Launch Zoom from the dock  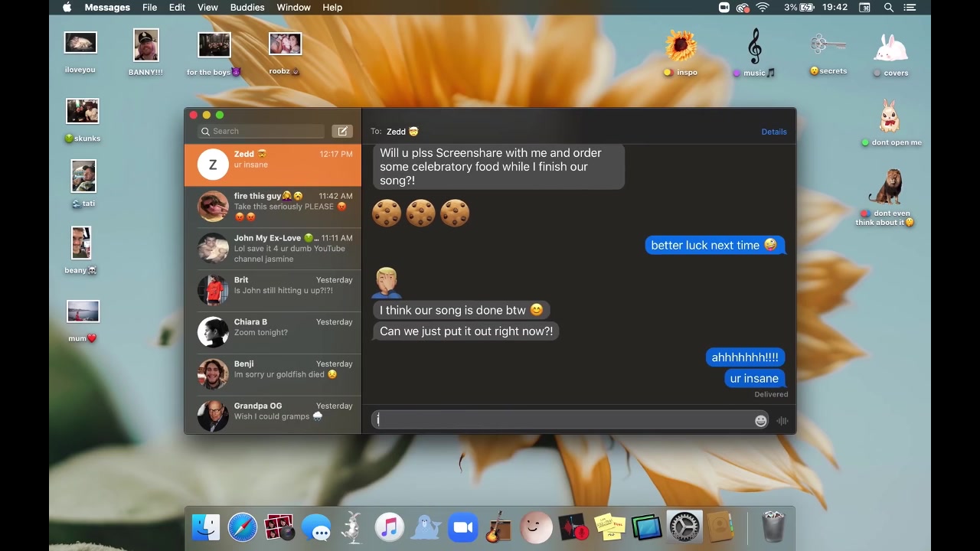tap(462, 527)
